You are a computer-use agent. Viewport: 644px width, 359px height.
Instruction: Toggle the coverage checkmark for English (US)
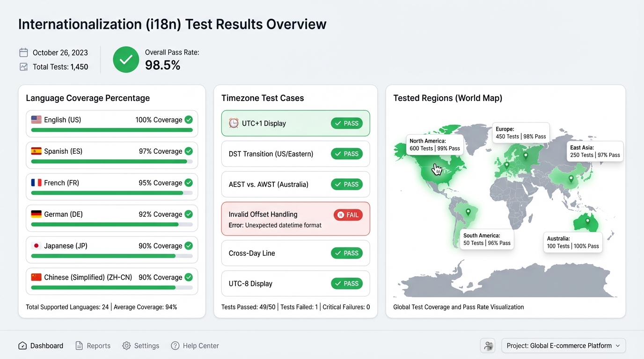click(x=189, y=120)
